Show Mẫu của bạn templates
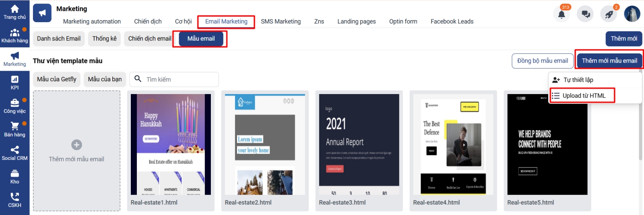 (105, 79)
